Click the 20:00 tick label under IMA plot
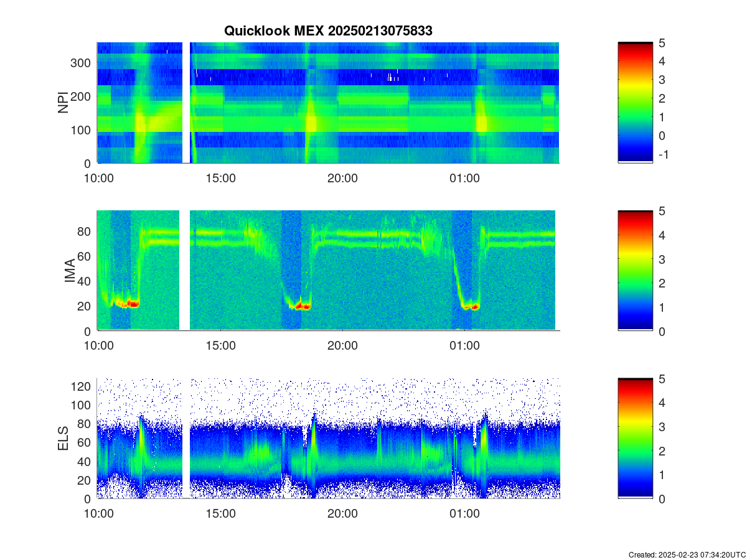747x560 pixels. point(342,345)
